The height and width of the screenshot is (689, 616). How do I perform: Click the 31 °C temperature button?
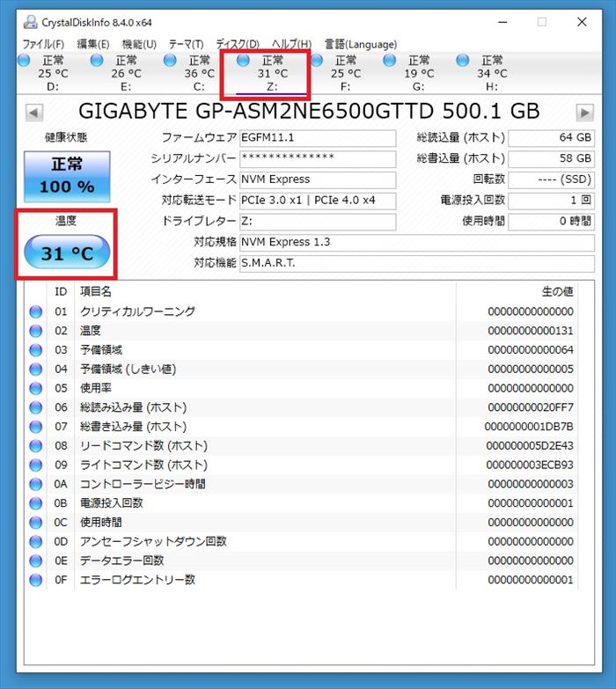pyautogui.click(x=67, y=253)
